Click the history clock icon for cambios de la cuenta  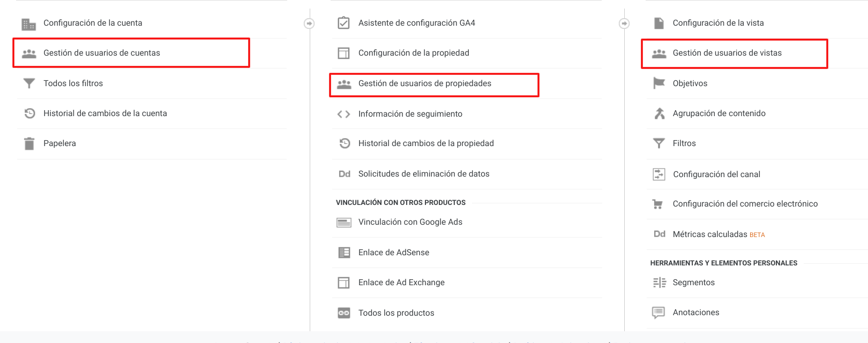coord(29,113)
